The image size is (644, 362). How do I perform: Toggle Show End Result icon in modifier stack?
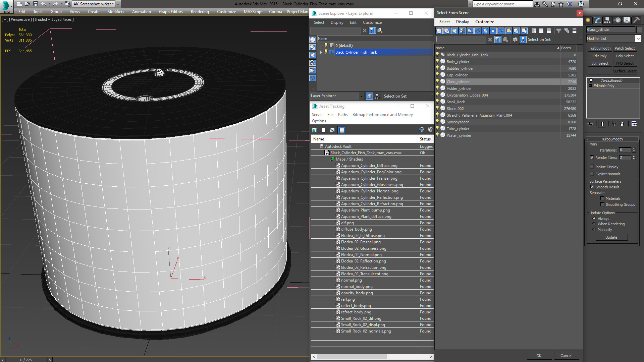(602, 124)
